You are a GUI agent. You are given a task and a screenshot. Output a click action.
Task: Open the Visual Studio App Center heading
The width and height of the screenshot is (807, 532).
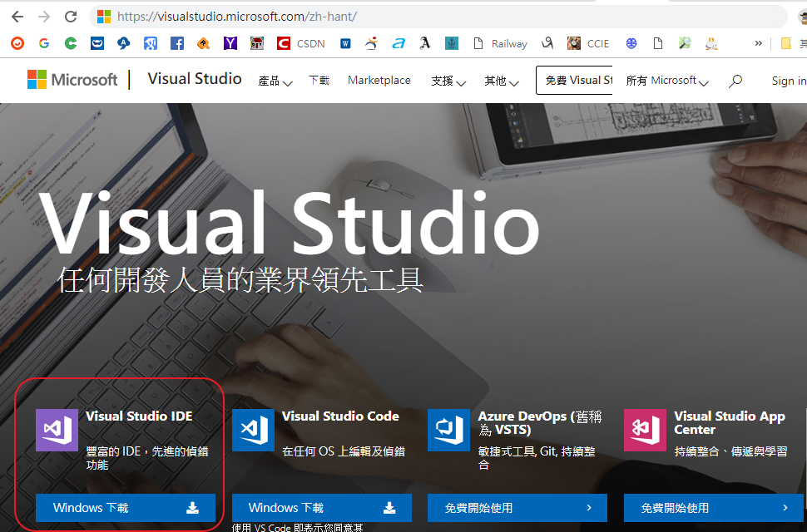[730, 422]
